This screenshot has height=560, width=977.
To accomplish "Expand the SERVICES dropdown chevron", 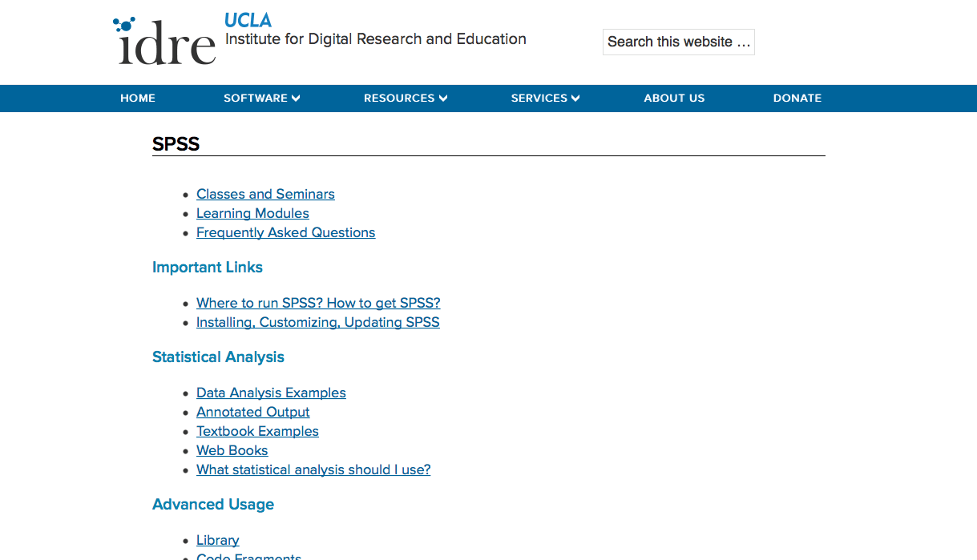I will click(x=575, y=99).
